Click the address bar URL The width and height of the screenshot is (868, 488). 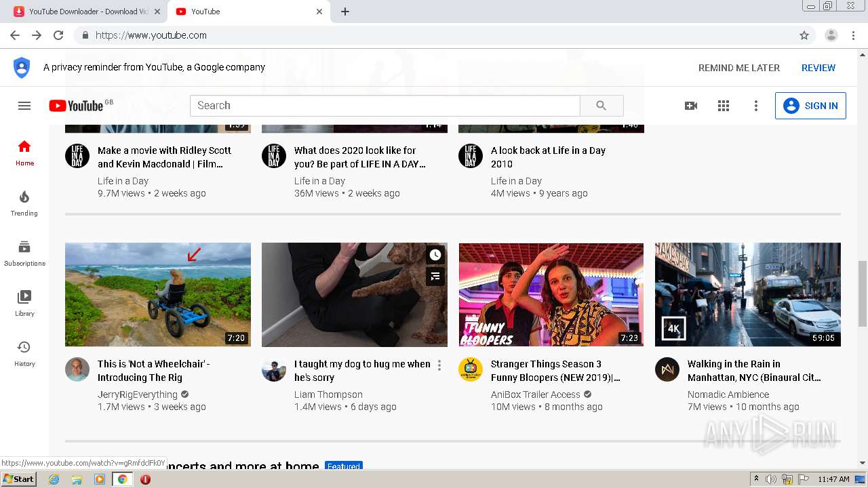tap(151, 35)
